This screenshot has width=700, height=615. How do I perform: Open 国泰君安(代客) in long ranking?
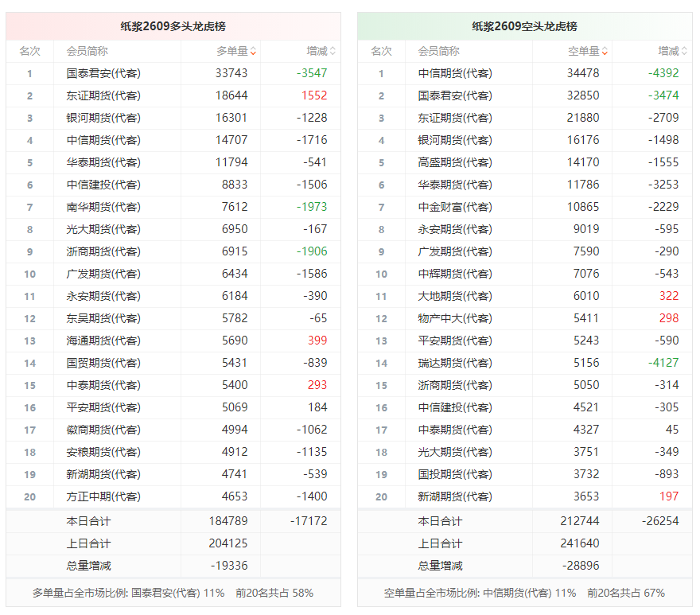click(103, 73)
